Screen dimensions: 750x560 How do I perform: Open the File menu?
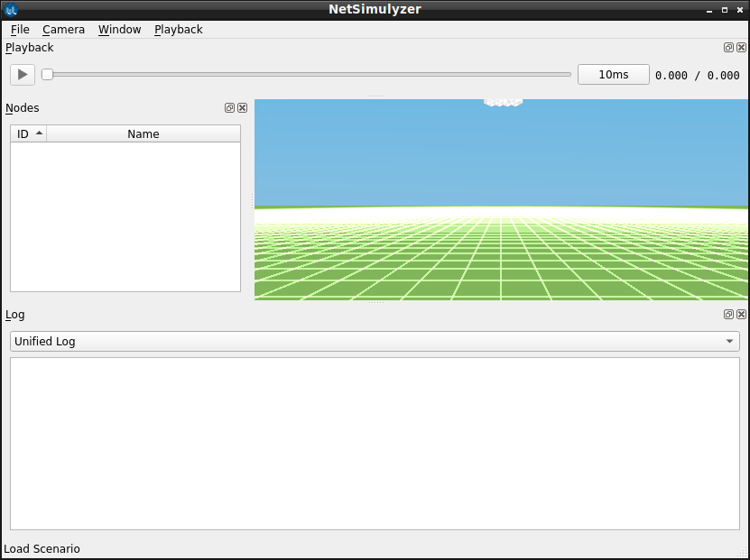click(x=20, y=30)
